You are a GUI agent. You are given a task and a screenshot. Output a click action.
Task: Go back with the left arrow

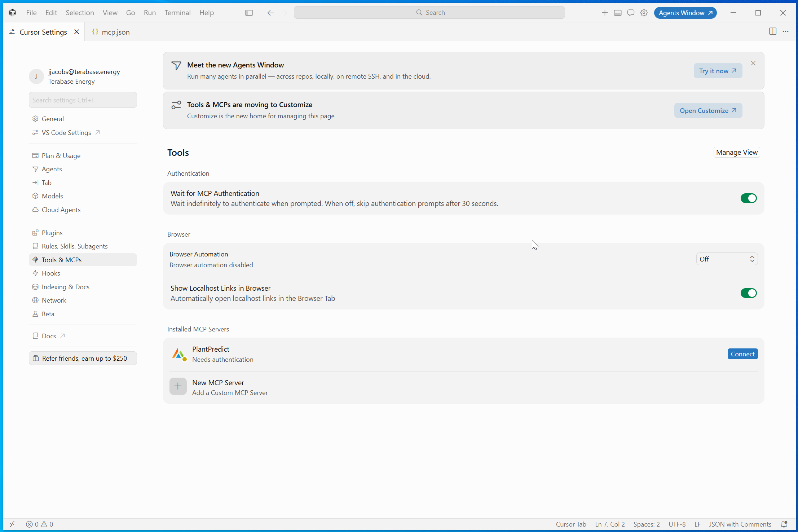coord(270,13)
